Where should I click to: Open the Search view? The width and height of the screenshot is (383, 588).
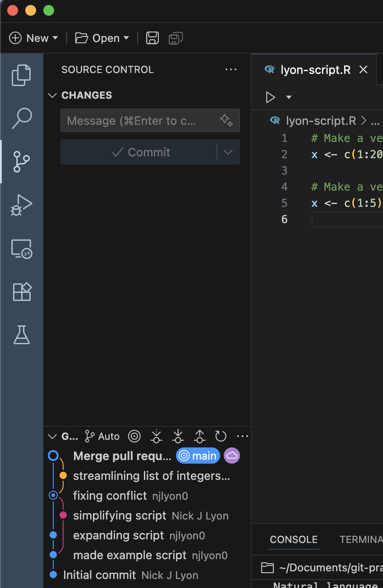coord(21,118)
